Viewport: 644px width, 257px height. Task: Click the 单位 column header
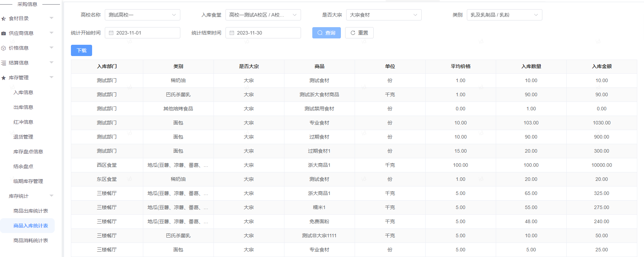pos(390,66)
